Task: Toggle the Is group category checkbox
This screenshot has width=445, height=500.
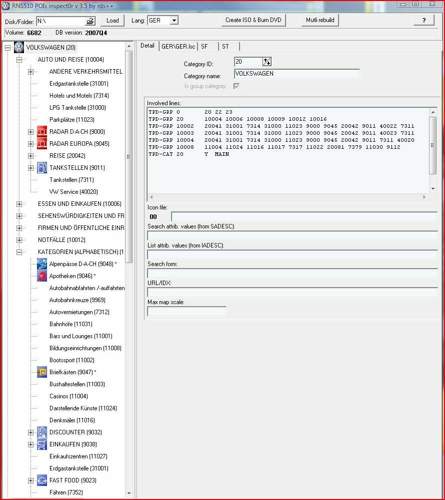Action: (236, 86)
